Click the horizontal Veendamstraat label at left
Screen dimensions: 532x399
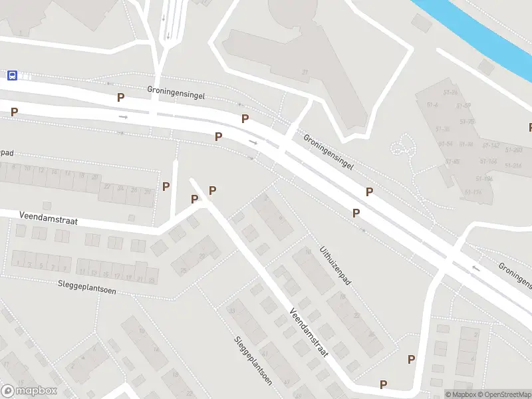coord(49,218)
